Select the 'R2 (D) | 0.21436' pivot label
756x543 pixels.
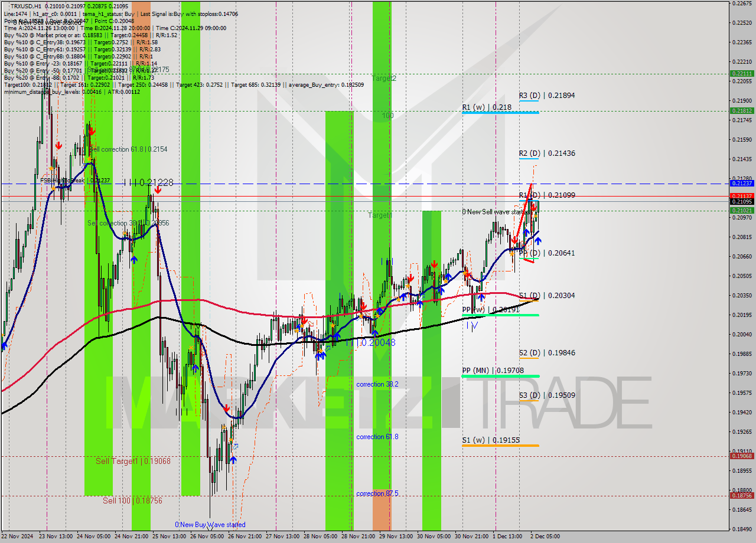click(547, 153)
